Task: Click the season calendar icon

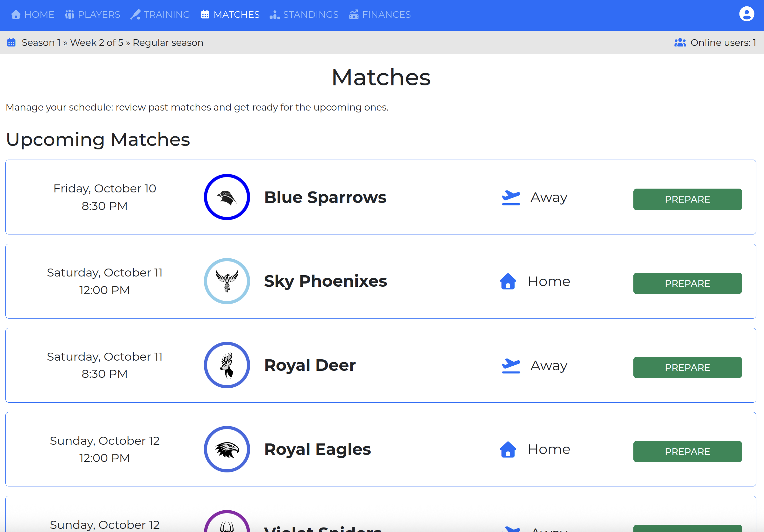Action: [x=11, y=43]
